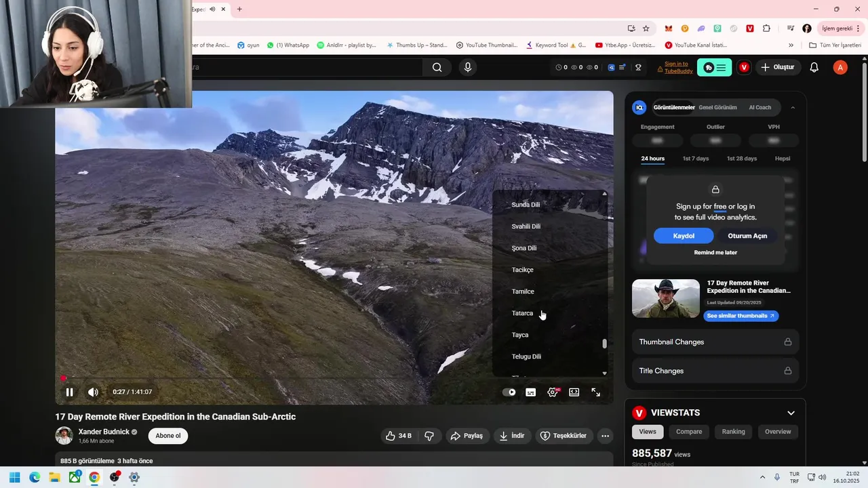Toggle subtitles with the captions icon

click(x=531, y=392)
